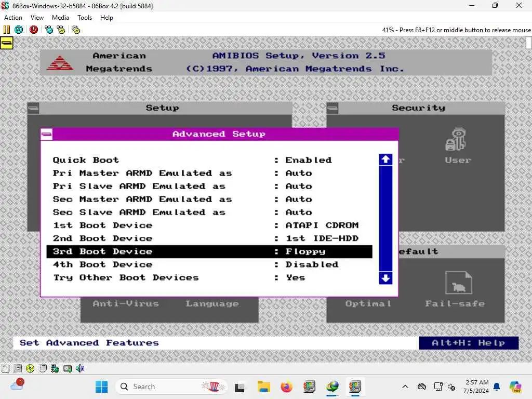Open notification bell in tray

497,387
